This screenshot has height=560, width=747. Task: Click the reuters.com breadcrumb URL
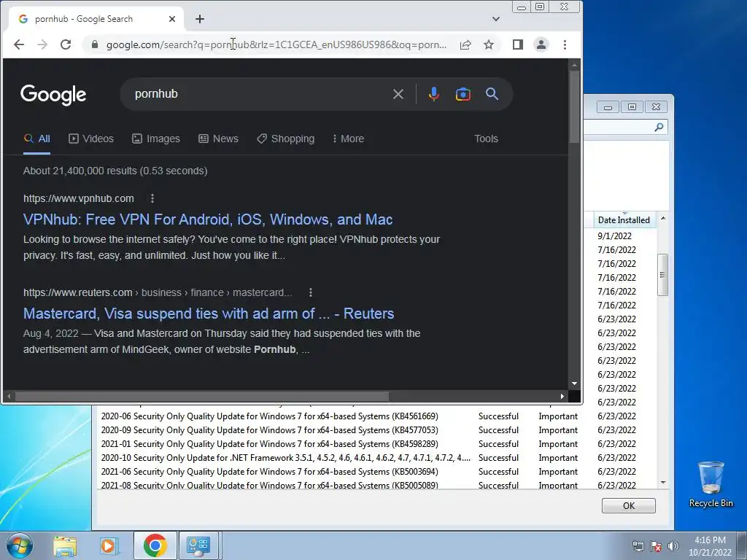158,292
